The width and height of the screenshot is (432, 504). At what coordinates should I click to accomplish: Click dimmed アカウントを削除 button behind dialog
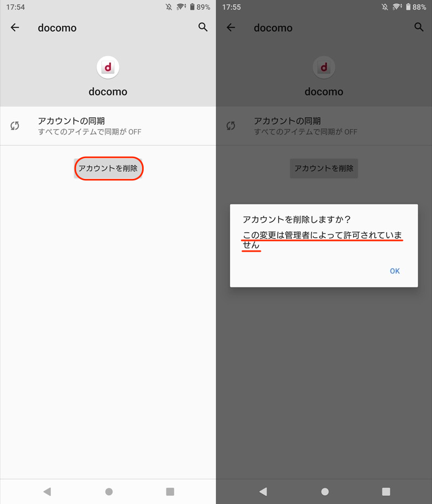(324, 168)
